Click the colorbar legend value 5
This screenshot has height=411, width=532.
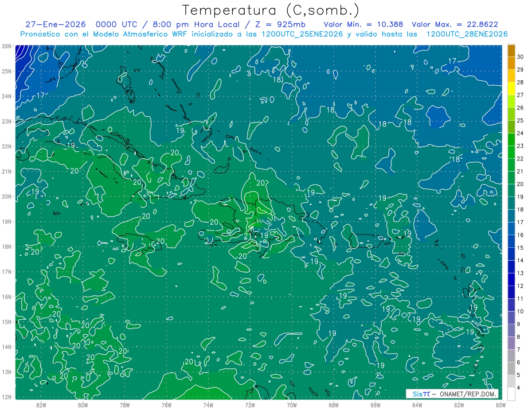pyautogui.click(x=519, y=375)
